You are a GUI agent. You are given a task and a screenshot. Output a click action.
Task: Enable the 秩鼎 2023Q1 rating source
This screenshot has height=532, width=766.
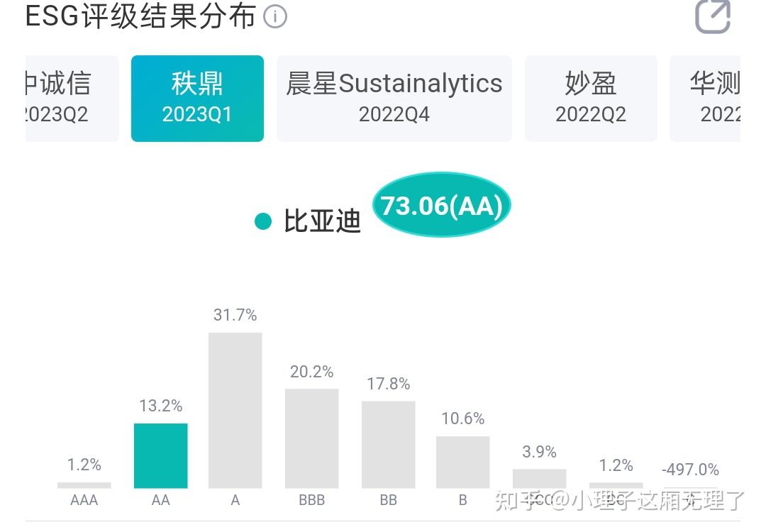click(x=197, y=97)
